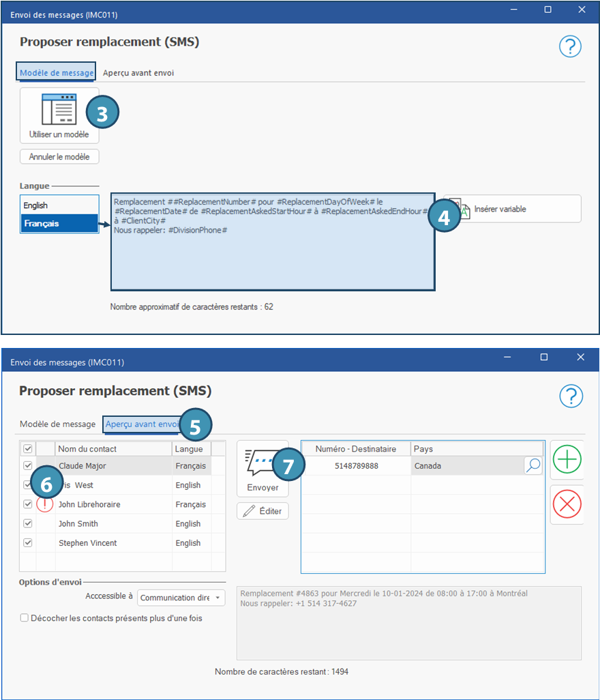This screenshot has width=600, height=700.
Task: Click the magnifier icon beside Canada
Action: click(533, 466)
